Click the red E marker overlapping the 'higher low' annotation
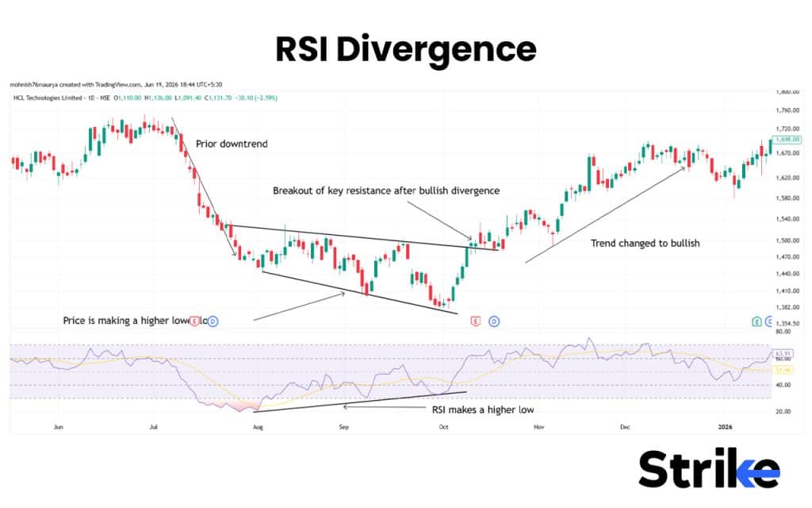Image resolution: width=812 pixels, height=508 pixels. 195,321
